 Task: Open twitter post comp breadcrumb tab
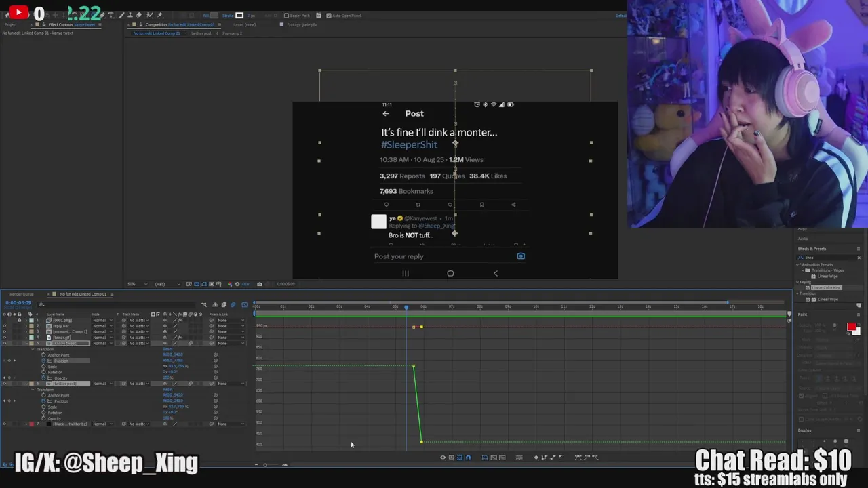point(201,33)
